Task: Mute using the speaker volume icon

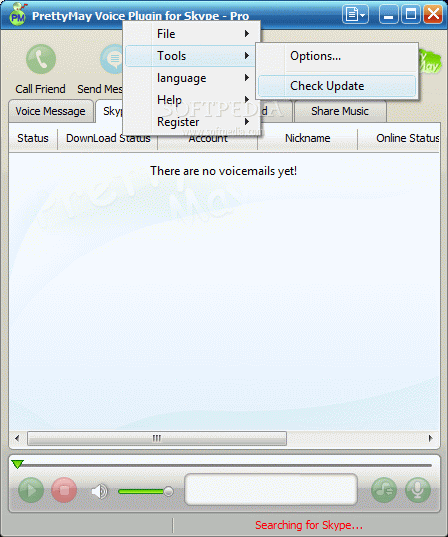Action: pyautogui.click(x=99, y=491)
